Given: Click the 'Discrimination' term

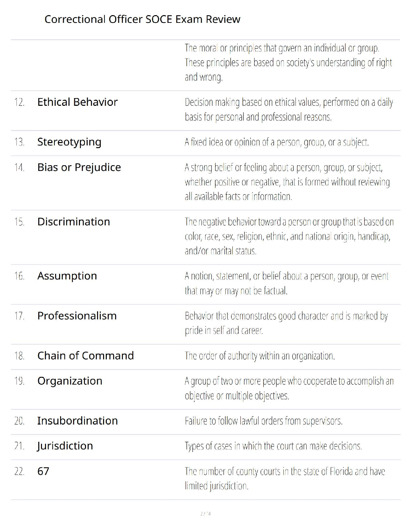Looking at the screenshot, I should coord(74,222).
